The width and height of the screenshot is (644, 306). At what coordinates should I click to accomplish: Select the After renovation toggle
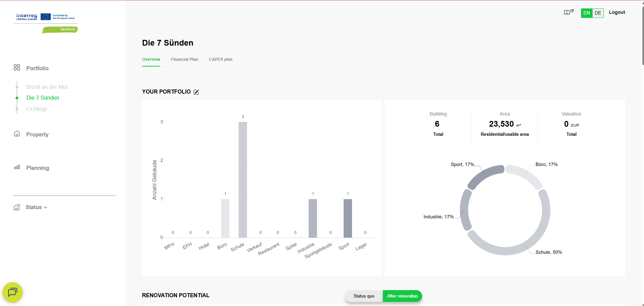point(402,296)
